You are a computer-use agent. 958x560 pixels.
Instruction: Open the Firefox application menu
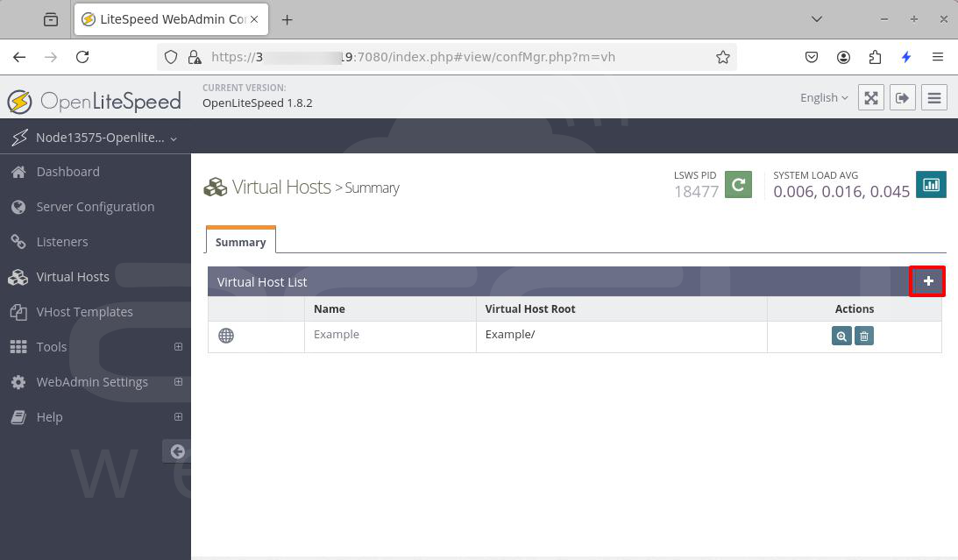coord(938,58)
